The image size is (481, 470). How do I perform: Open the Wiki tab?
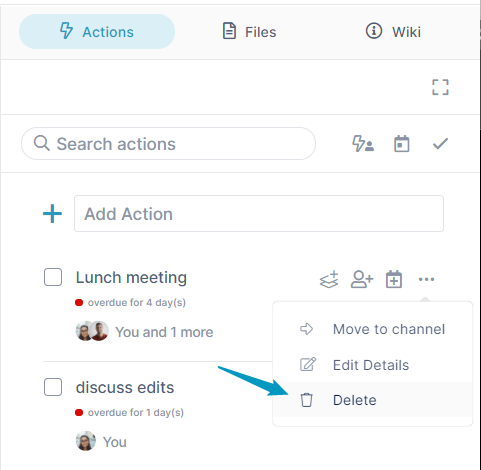(393, 32)
